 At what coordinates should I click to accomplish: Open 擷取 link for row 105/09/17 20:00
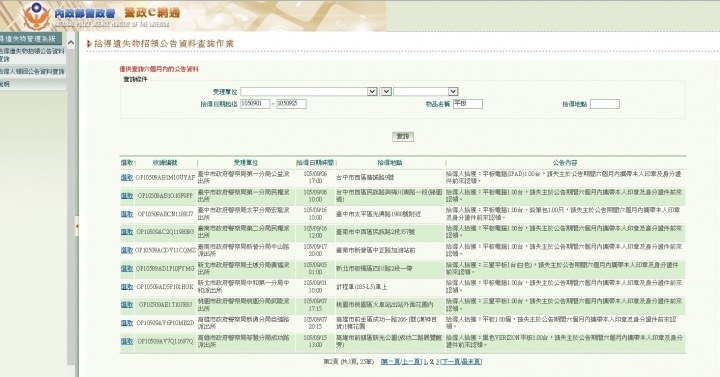tap(127, 250)
